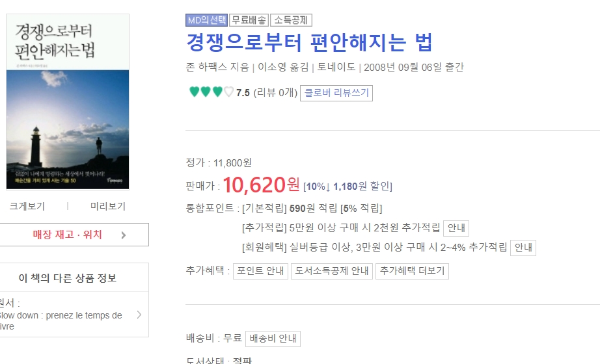Expand the 원서 Slow down entry arrow
This screenshot has height=364, width=600.
click(139, 315)
